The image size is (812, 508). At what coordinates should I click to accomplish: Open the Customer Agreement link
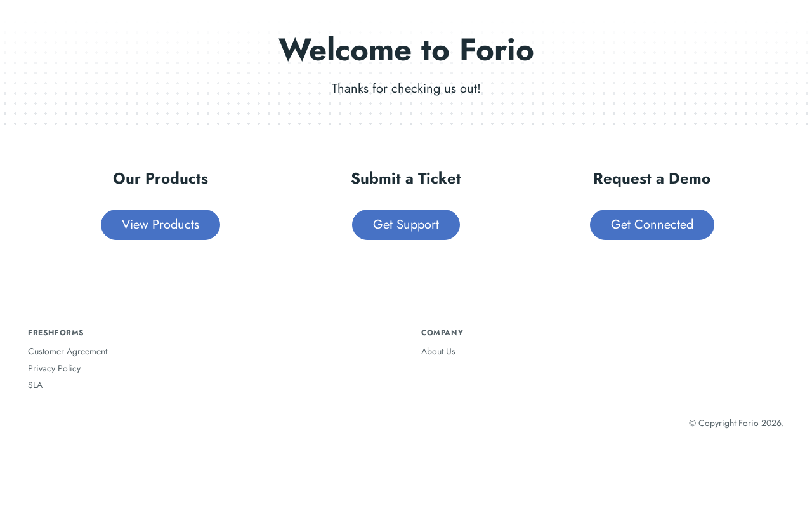click(x=68, y=351)
